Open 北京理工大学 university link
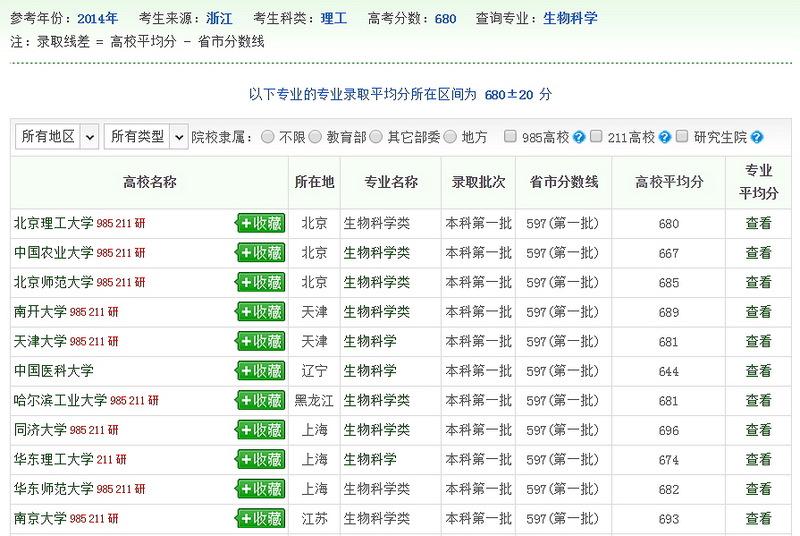 tap(54, 223)
